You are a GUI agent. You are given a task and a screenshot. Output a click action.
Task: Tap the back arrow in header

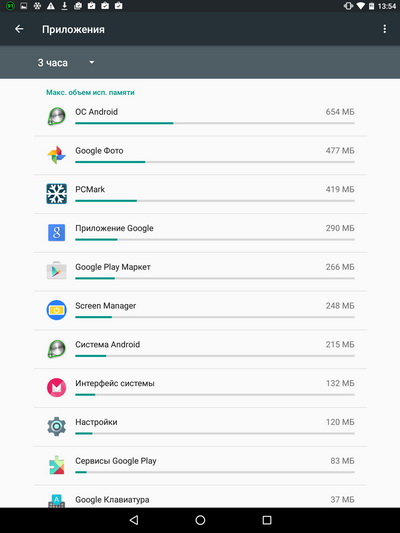[19, 29]
